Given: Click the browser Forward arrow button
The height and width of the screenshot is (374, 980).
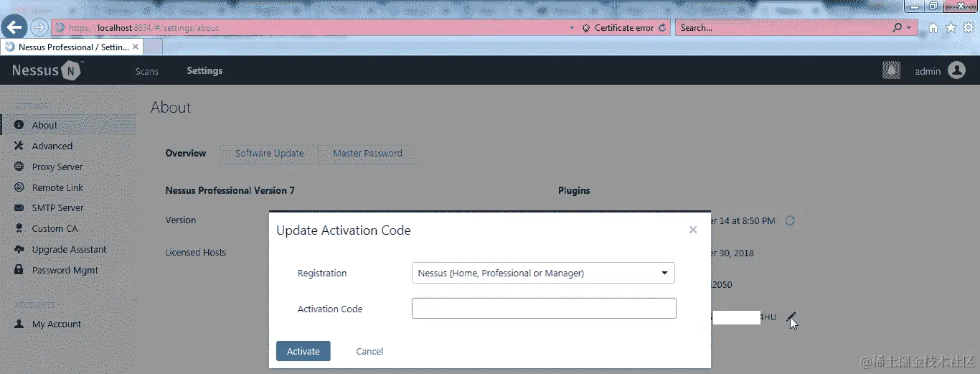Looking at the screenshot, I should coord(39,27).
